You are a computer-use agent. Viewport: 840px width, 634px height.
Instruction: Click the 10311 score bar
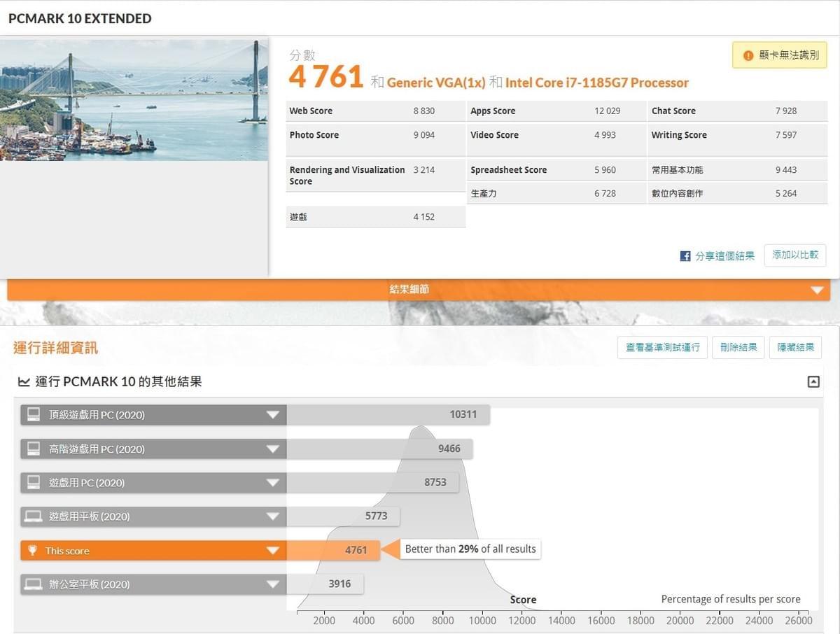tap(388, 414)
